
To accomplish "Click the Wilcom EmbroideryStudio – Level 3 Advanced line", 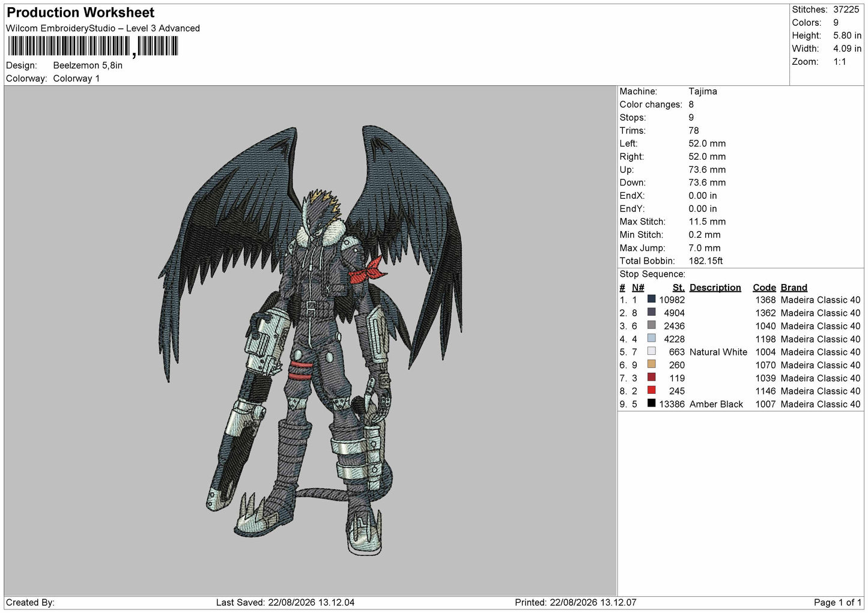I will 103,28.
